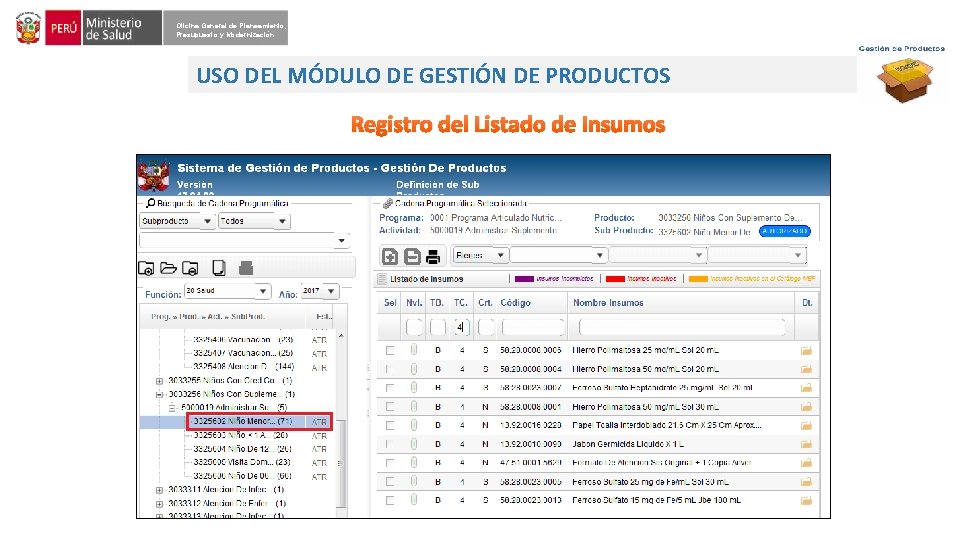Image resolution: width=960 pixels, height=540 pixels.
Task: Click the new folder plus icon
Action: [146, 268]
